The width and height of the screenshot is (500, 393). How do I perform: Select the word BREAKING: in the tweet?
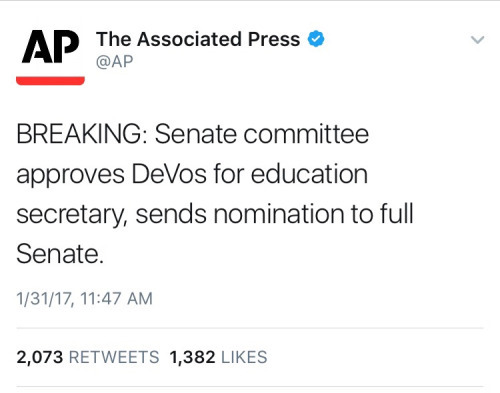pos(82,134)
